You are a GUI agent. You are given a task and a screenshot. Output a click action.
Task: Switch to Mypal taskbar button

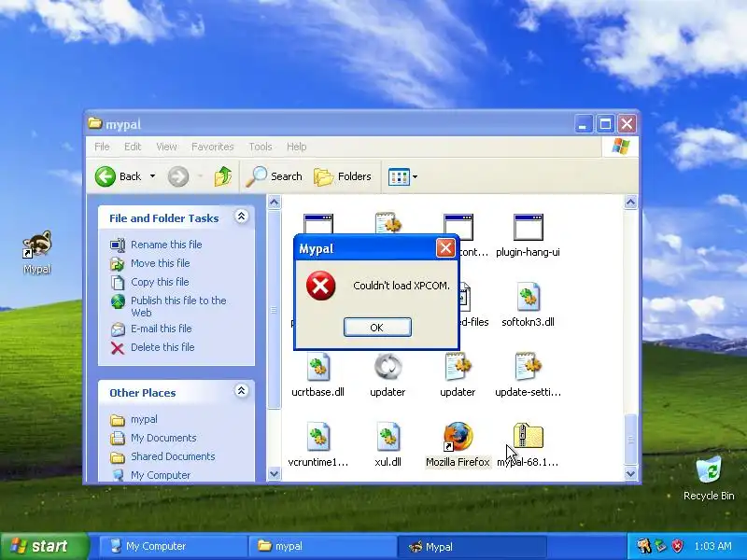(x=472, y=546)
